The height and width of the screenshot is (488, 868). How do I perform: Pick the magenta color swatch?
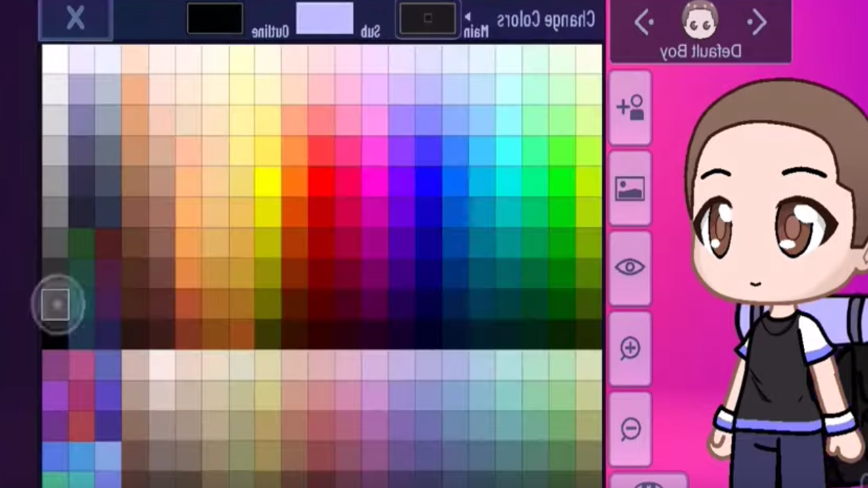click(375, 182)
